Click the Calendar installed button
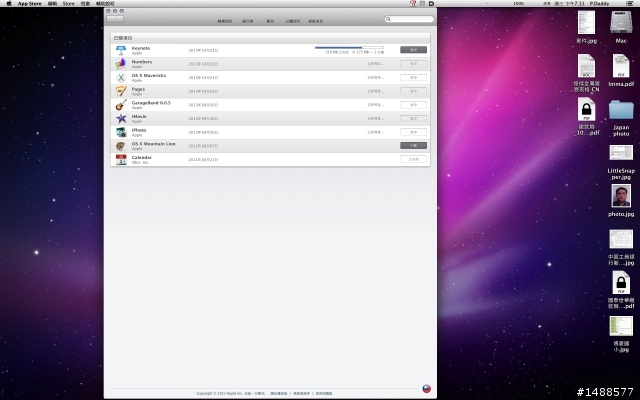Screen dimensions: 640x400 click(413, 159)
